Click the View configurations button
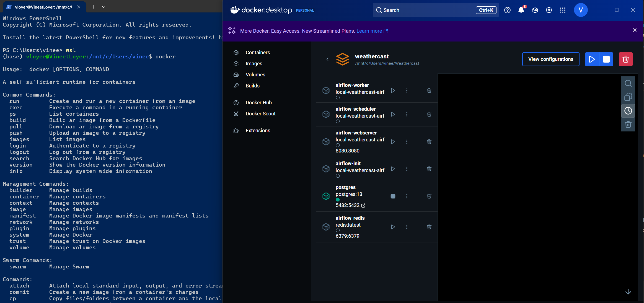The height and width of the screenshot is (303, 644). [x=550, y=59]
